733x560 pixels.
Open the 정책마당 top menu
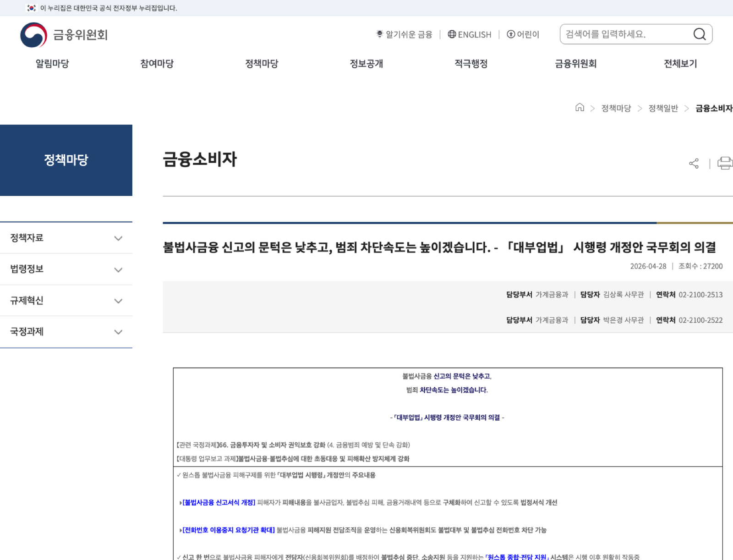tap(262, 64)
